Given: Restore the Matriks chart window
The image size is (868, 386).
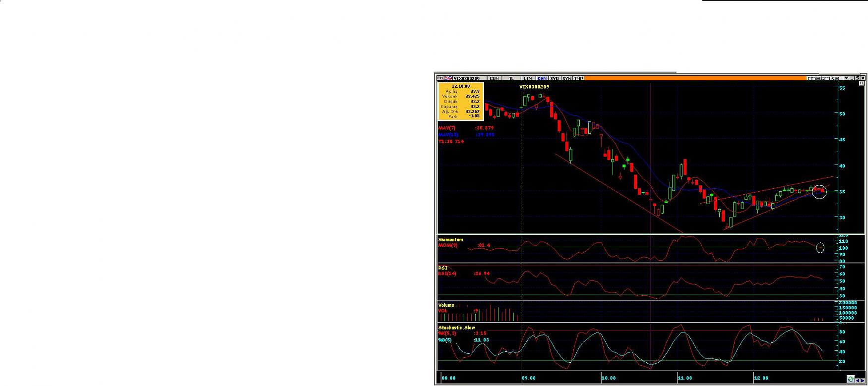Looking at the screenshot, I should pos(857,78).
